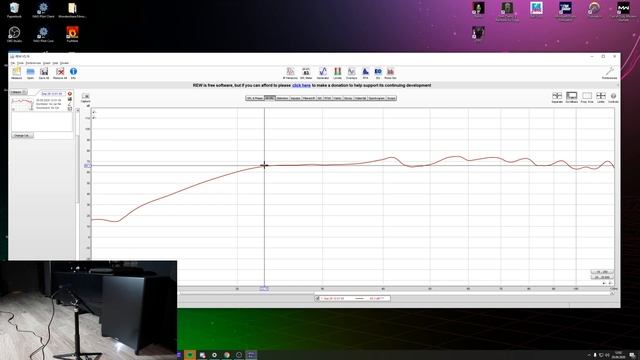Viewport: 640px width, 360px height.
Task: Switch to the Distortion tab
Action: pos(282,98)
